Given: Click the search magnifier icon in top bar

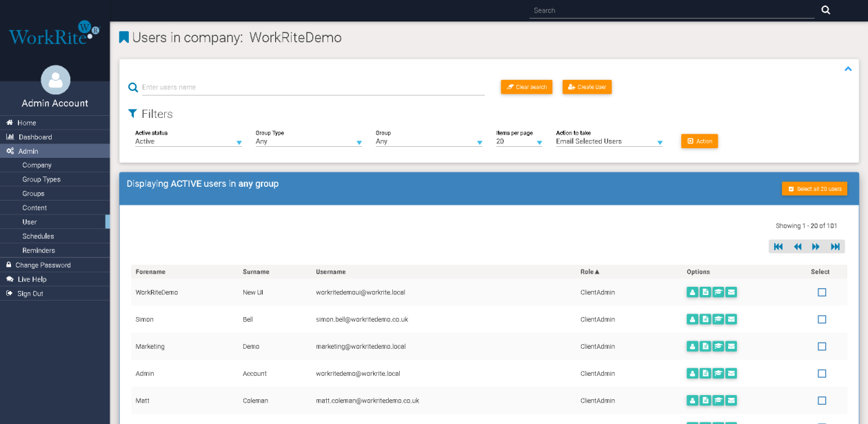Looking at the screenshot, I should (x=826, y=10).
